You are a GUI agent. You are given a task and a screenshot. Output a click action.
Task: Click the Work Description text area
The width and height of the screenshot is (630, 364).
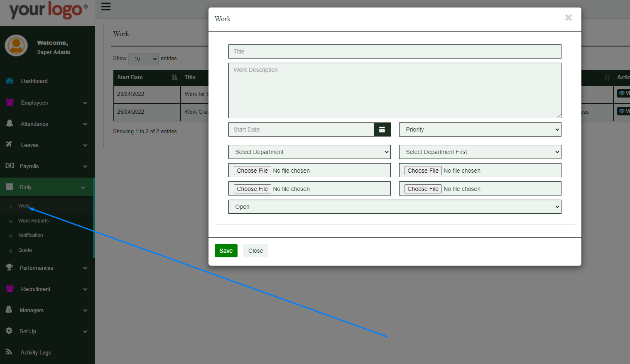tap(395, 90)
